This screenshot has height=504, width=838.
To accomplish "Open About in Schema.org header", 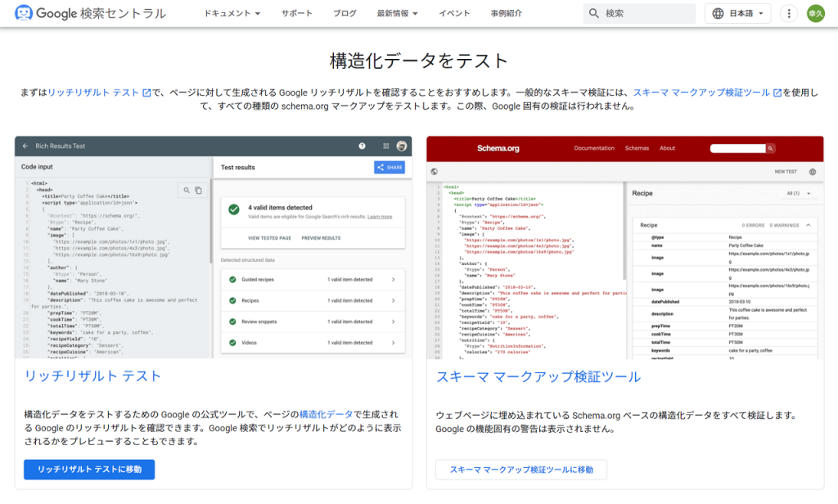I will (667, 148).
